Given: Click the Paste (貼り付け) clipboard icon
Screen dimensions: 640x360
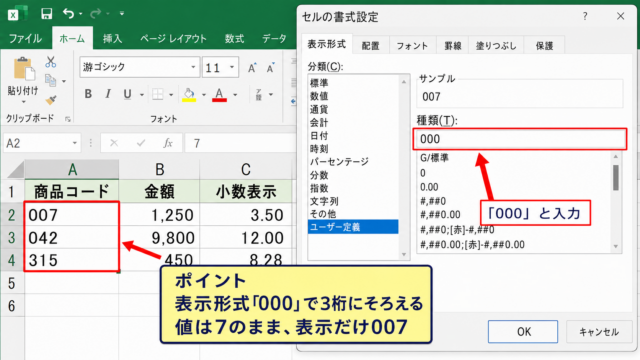Looking at the screenshot, I should tap(24, 69).
